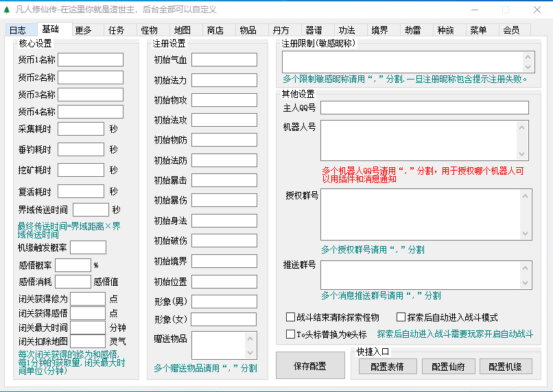Focus the 初始身法 field
This screenshot has width=553, height=392.
(x=224, y=221)
